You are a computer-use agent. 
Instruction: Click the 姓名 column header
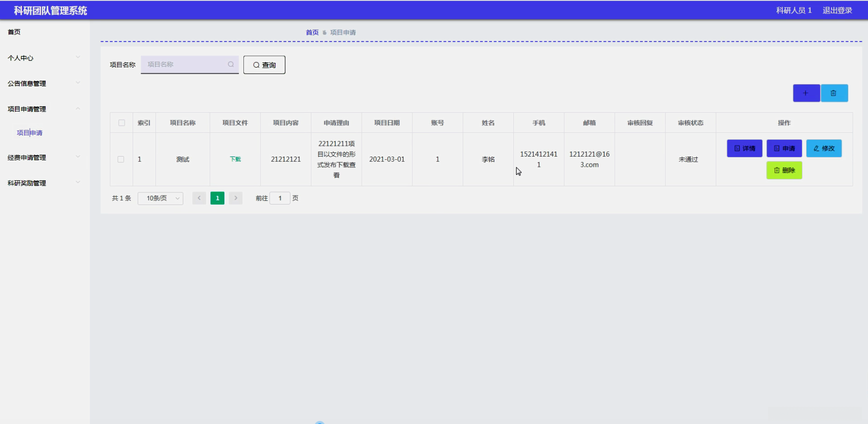pos(488,123)
